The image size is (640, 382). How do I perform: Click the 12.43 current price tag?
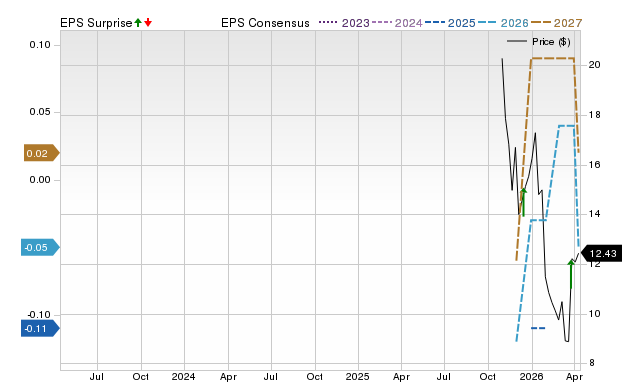click(601, 253)
